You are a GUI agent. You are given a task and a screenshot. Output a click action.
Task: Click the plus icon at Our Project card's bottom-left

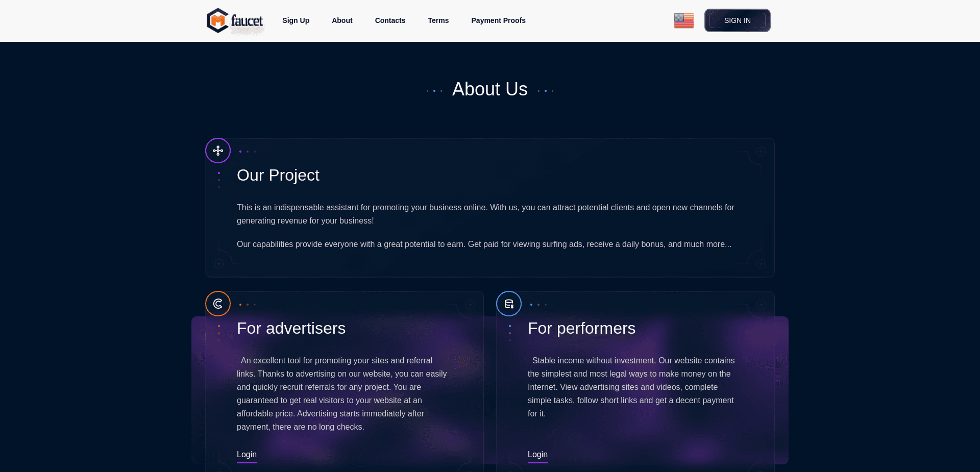[219, 264]
